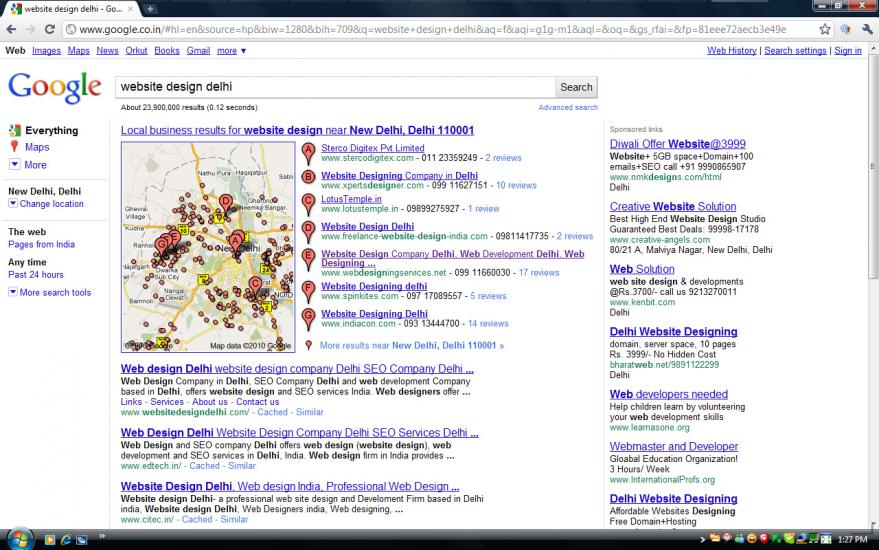Open News in top navigation
879x550 pixels.
[x=107, y=50]
